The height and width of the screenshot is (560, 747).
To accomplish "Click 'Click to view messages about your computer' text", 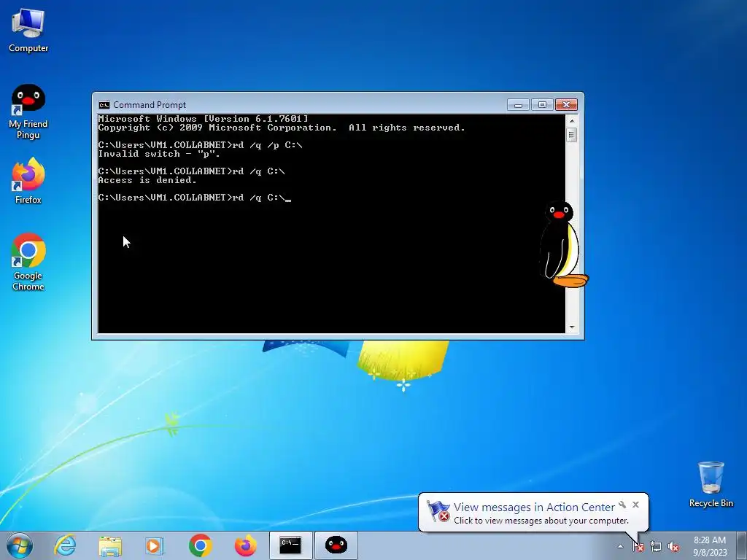I will point(541,521).
